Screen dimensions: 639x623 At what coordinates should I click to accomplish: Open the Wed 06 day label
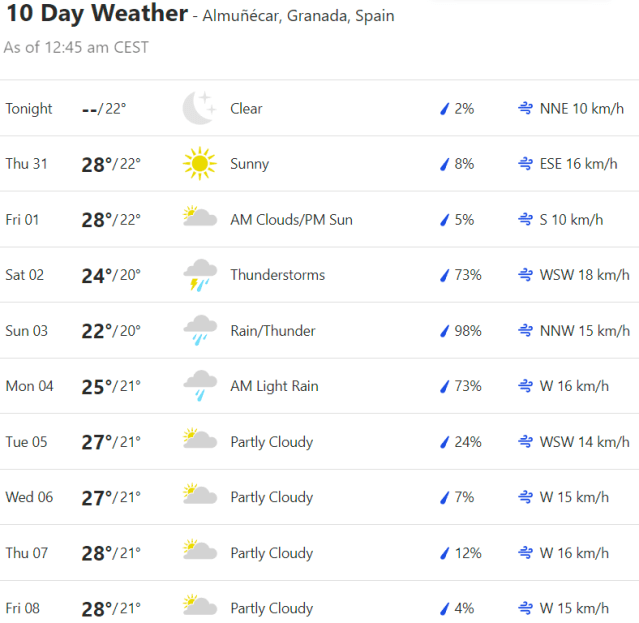click(x=29, y=497)
